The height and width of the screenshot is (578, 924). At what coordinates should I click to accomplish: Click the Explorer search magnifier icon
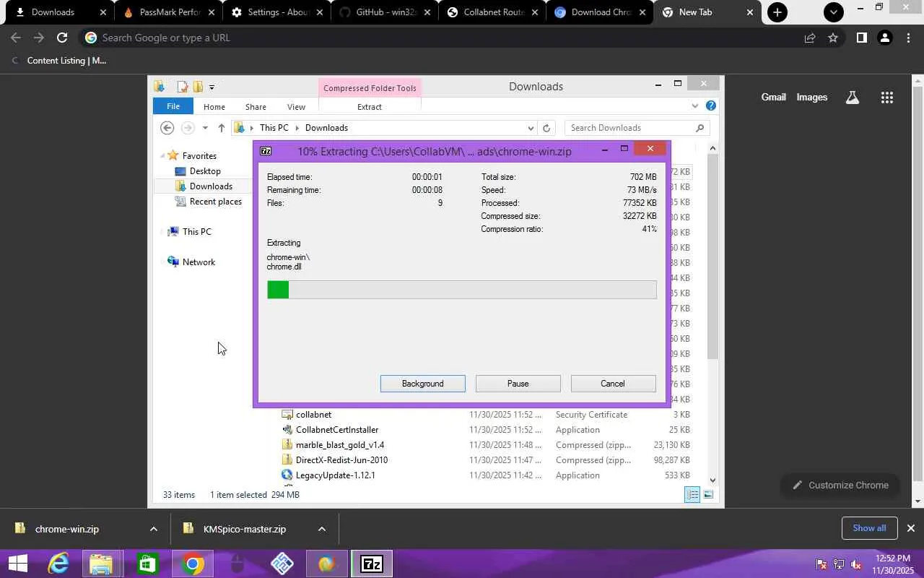699,128
